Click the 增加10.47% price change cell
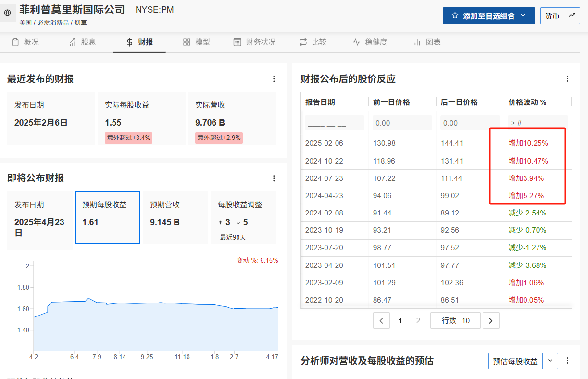The image size is (588, 379). (528, 161)
